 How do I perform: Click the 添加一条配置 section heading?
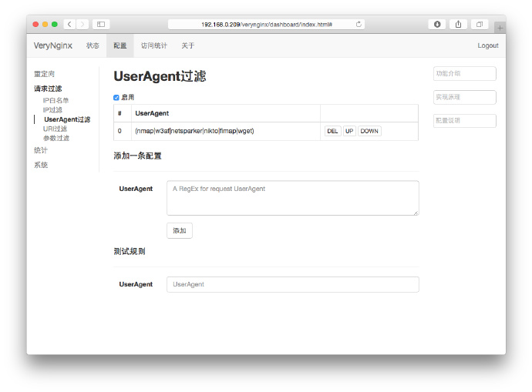[x=137, y=156]
